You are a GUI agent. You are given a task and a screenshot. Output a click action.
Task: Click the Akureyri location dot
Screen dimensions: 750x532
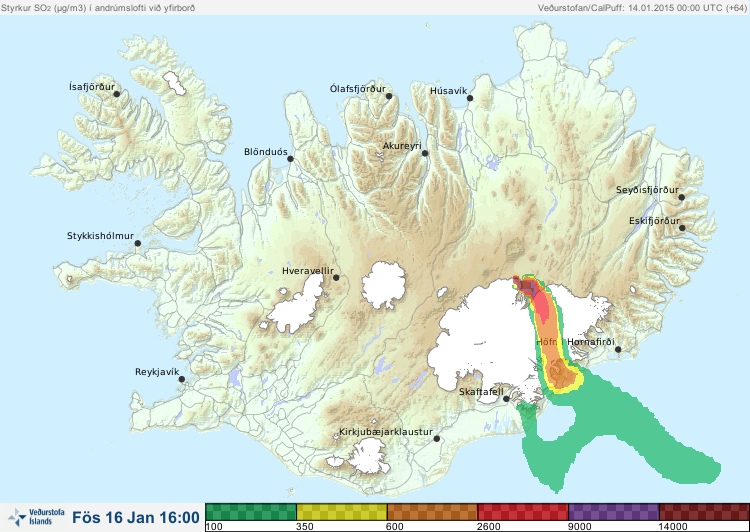[425, 153]
